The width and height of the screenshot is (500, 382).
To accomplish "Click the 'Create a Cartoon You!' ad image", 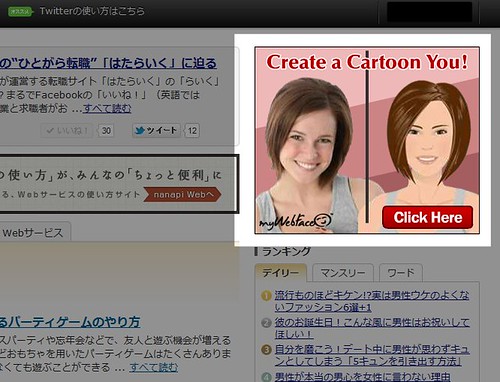I will click(x=367, y=140).
